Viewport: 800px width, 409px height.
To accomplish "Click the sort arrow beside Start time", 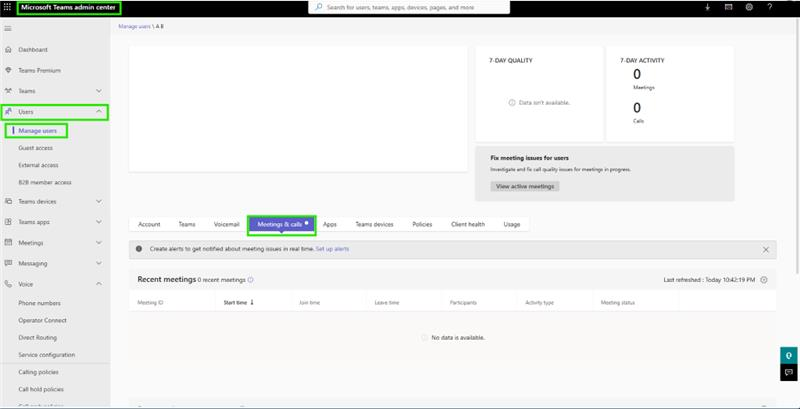I will 252,302.
